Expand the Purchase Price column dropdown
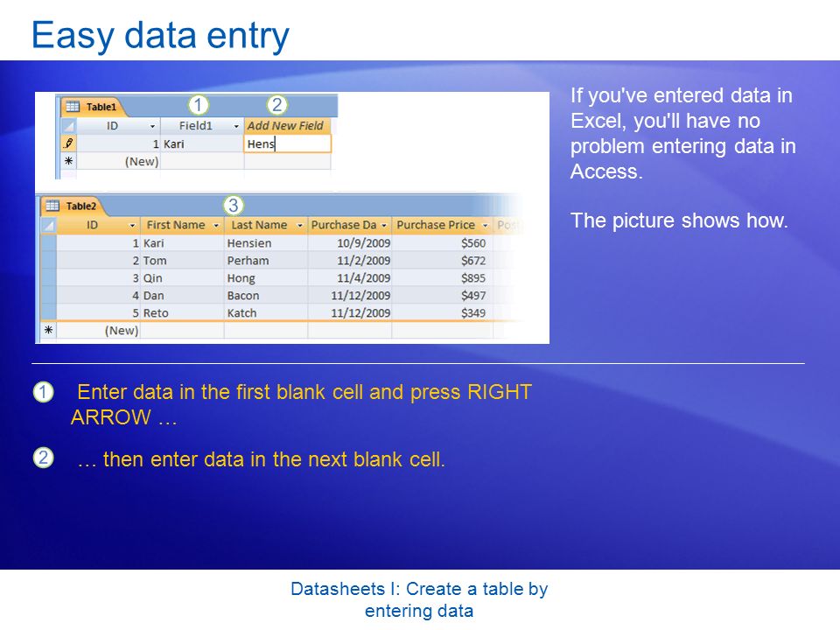Screen dimensions: 840x630 [485, 226]
